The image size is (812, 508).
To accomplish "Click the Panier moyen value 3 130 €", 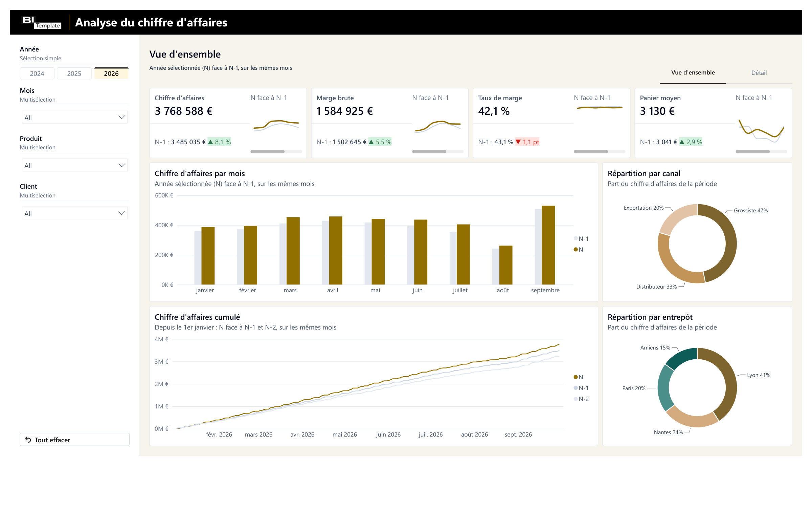I will [657, 111].
